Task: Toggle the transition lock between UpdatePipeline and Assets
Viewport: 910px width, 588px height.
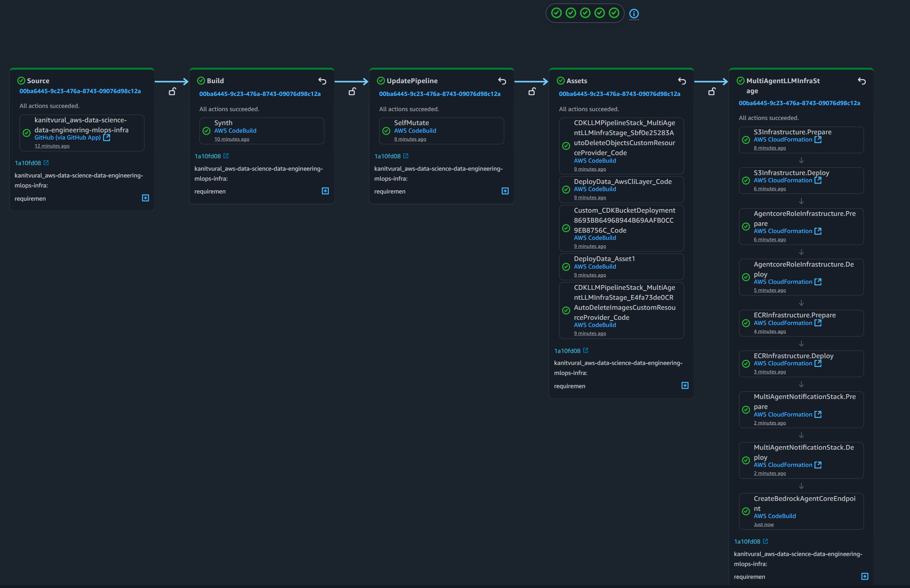Action: coord(532,92)
